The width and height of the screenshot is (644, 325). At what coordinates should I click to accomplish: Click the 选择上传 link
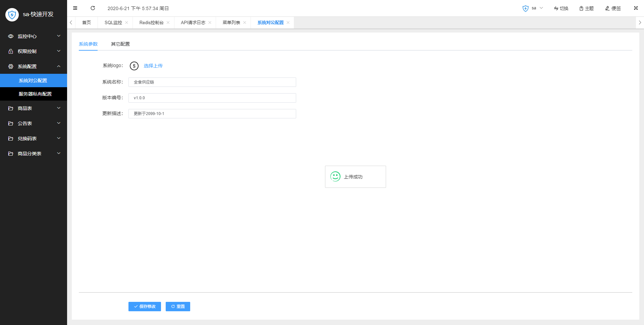pyautogui.click(x=153, y=66)
